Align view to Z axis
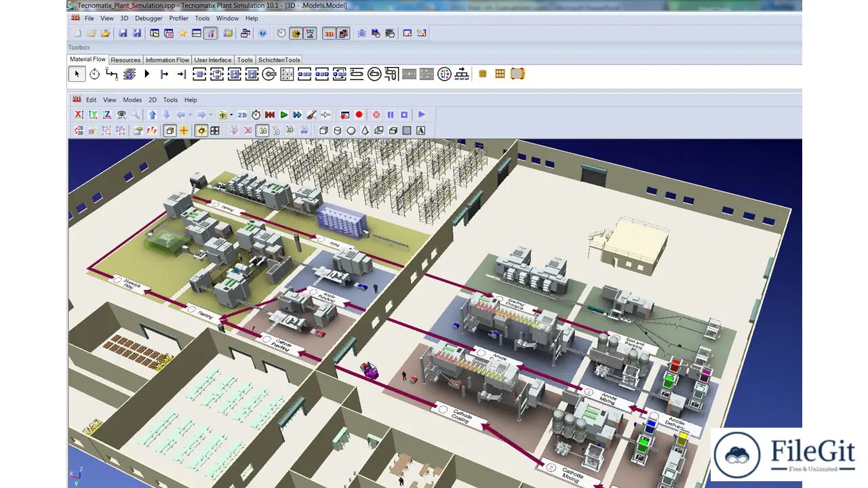The width and height of the screenshot is (868, 488). (107, 115)
